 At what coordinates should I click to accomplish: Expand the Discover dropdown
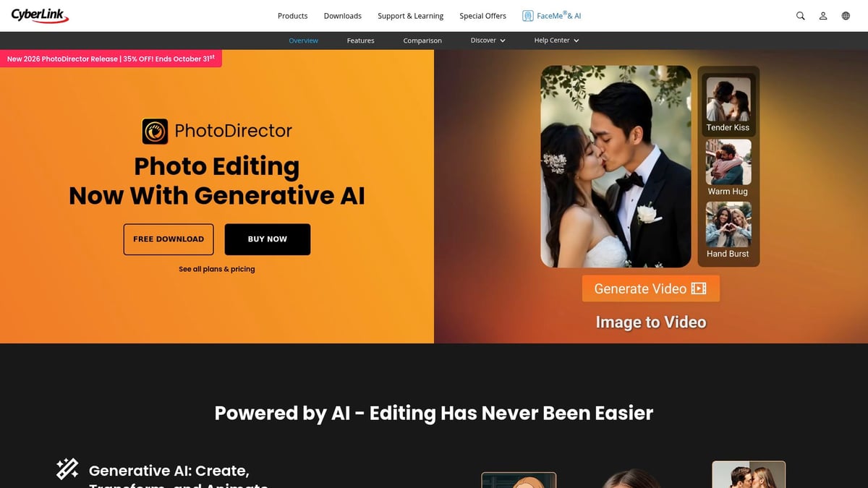point(483,40)
